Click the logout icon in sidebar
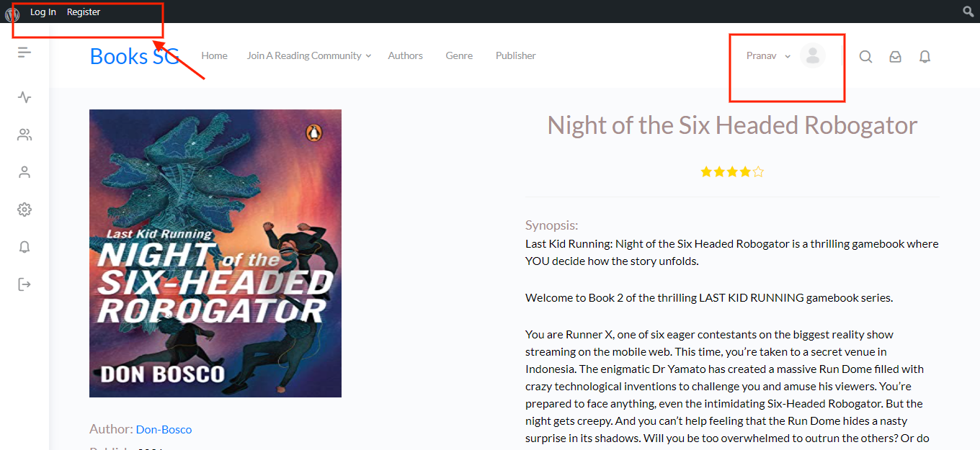Image resolution: width=980 pixels, height=450 pixels. 24,284
